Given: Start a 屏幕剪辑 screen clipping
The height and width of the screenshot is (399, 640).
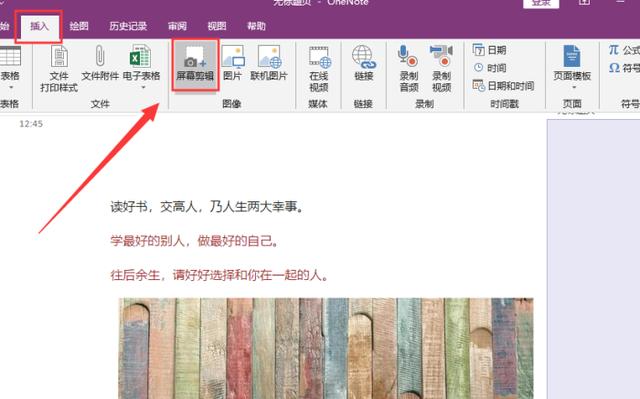Looking at the screenshot, I should coord(195,64).
